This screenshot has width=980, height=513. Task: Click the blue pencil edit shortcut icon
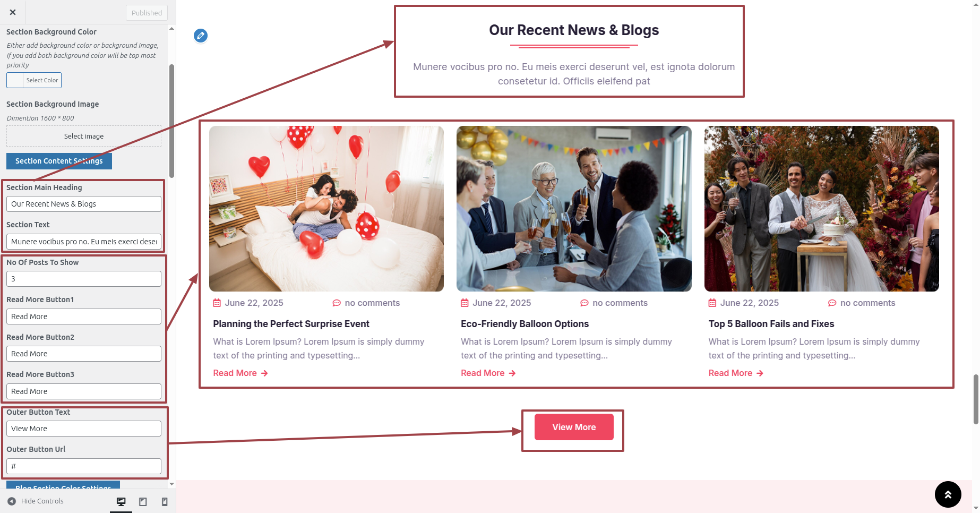tap(201, 36)
